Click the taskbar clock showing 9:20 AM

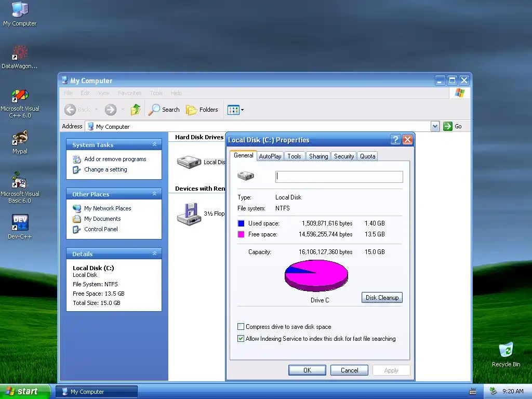(x=513, y=391)
